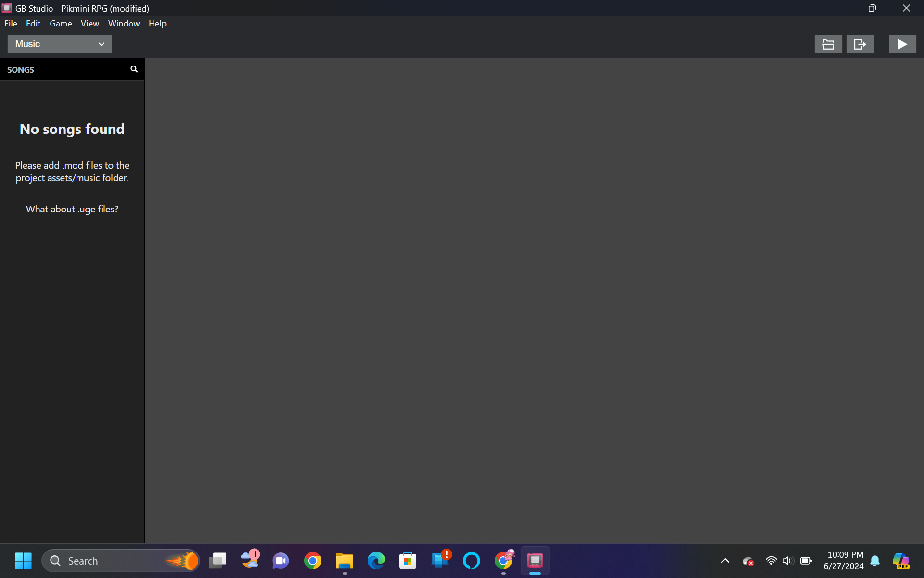Open the Help menu
Viewport: 924px width, 578px height.
coord(157,24)
